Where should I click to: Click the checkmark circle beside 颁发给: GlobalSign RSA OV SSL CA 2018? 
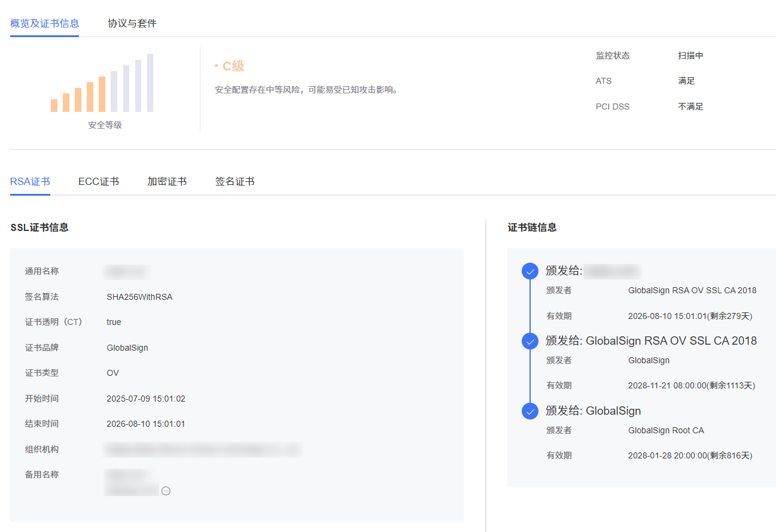coord(530,341)
